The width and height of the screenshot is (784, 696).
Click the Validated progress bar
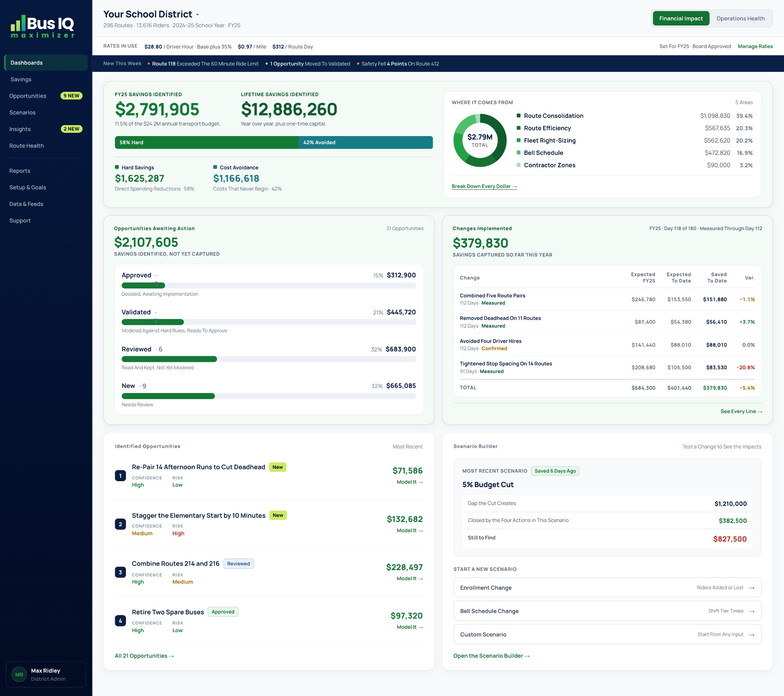pyautogui.click(x=269, y=322)
